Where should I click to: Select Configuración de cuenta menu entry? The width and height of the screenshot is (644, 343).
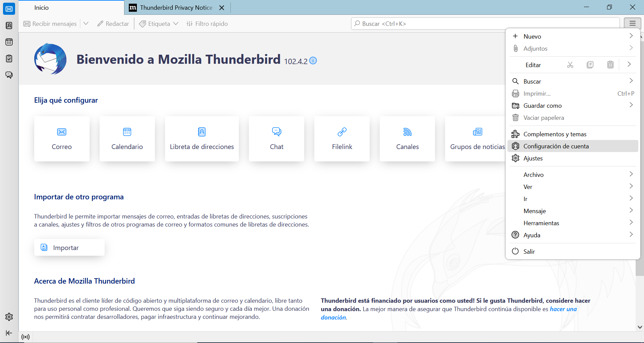573,146
